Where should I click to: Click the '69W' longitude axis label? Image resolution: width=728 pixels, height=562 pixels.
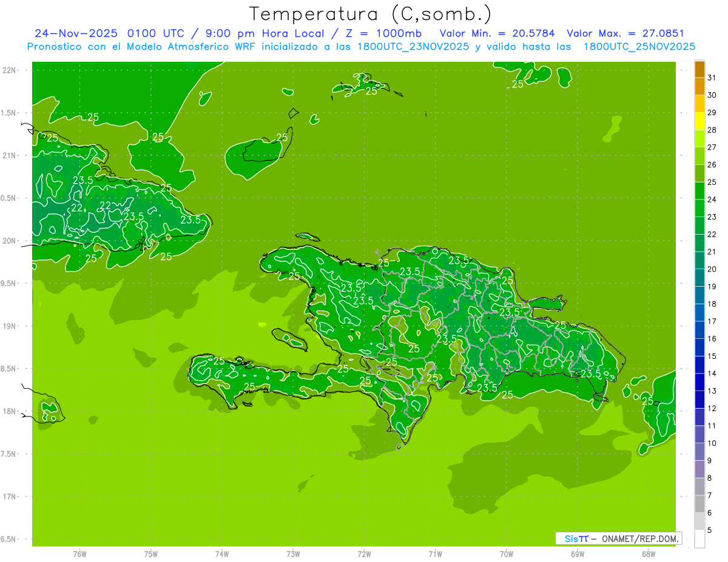click(x=578, y=554)
